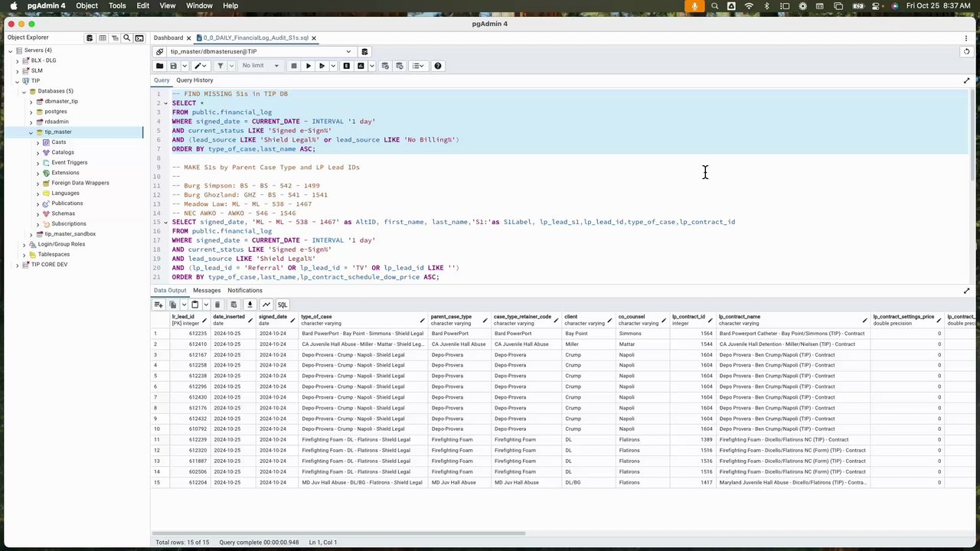Run Explain Analyze on the query
The width and height of the screenshot is (980, 551).
coord(361,66)
